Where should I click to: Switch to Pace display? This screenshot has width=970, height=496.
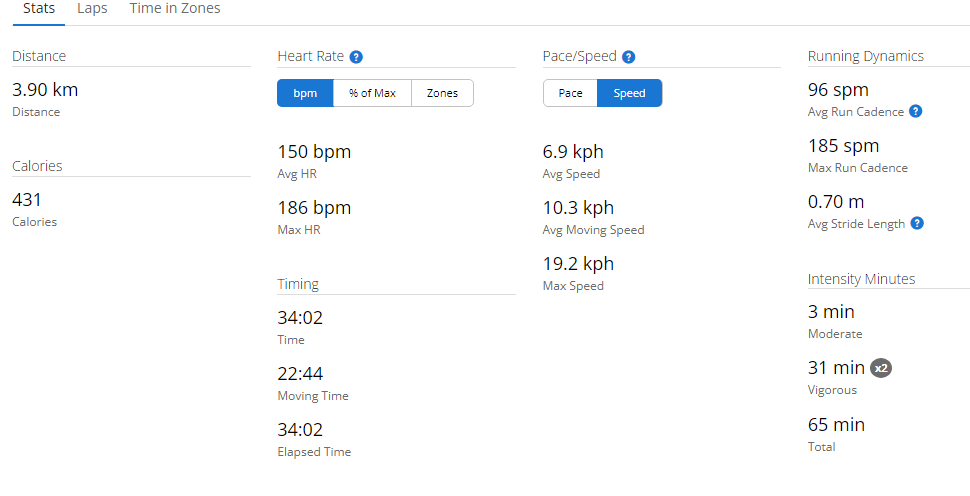570,93
